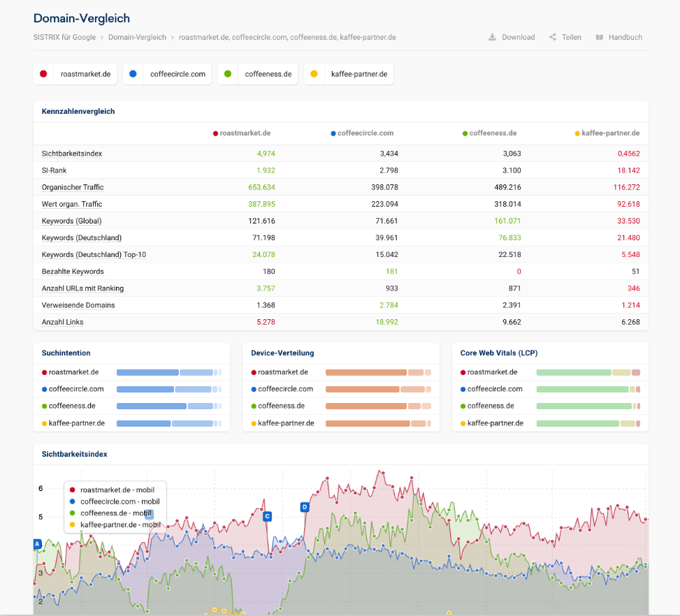
Task: Click the green swatch of coffeeness.de chip
Action: [x=228, y=74]
